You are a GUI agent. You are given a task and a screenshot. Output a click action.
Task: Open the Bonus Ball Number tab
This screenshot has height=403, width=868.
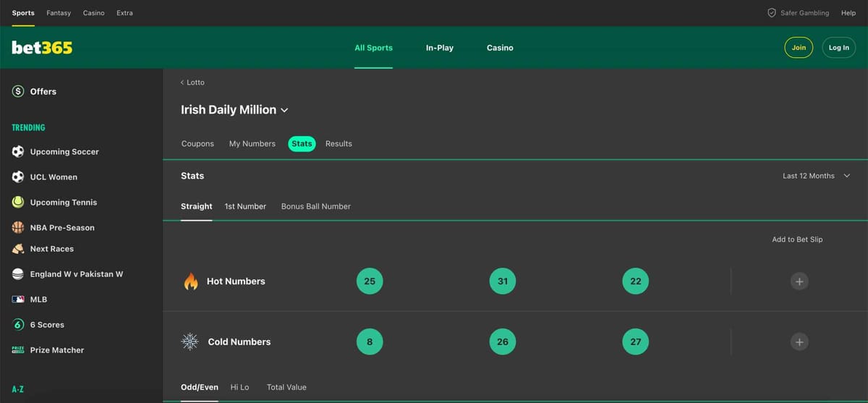316,206
